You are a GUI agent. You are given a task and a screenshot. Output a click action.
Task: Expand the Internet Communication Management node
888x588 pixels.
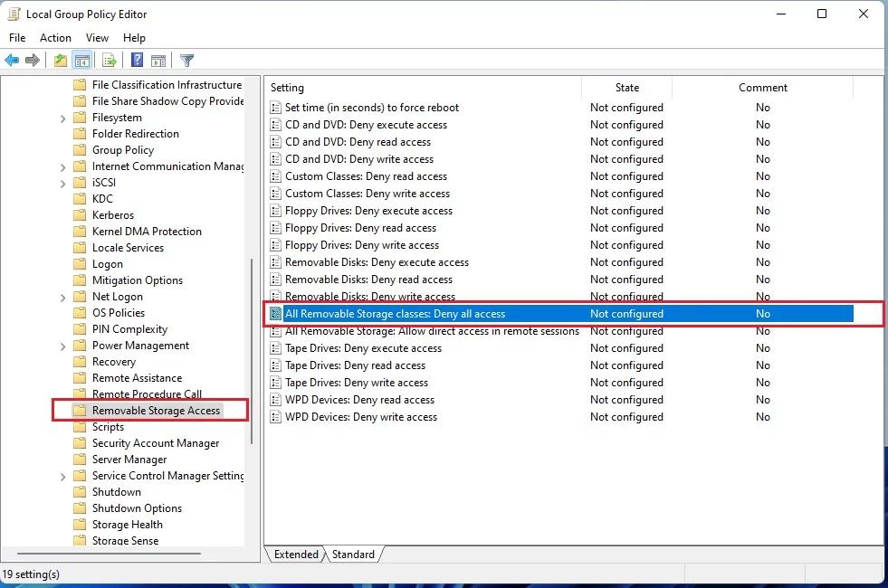click(x=62, y=167)
